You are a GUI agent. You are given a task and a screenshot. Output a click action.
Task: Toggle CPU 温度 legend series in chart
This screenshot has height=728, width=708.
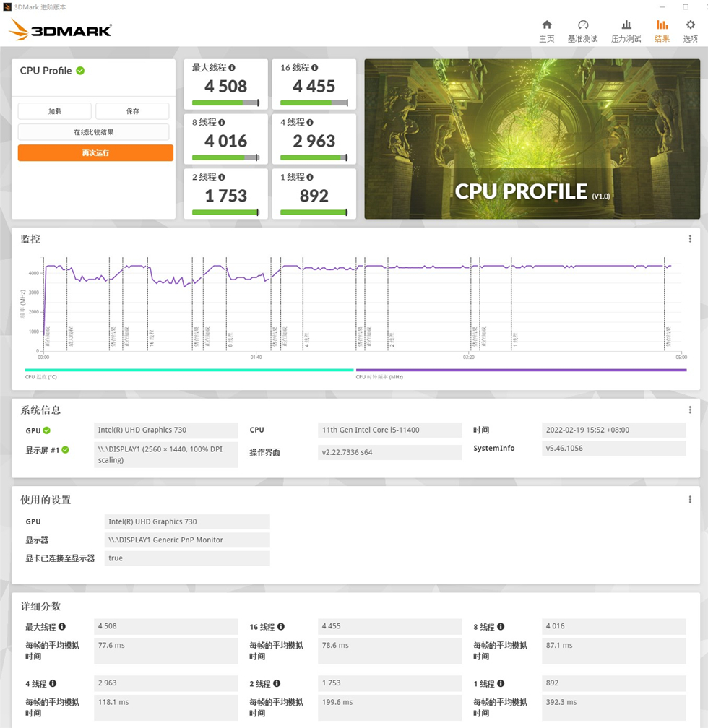40,377
